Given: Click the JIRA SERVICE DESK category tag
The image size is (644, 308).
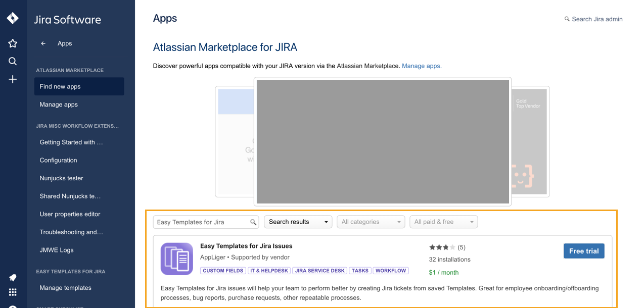Looking at the screenshot, I should click(x=320, y=271).
